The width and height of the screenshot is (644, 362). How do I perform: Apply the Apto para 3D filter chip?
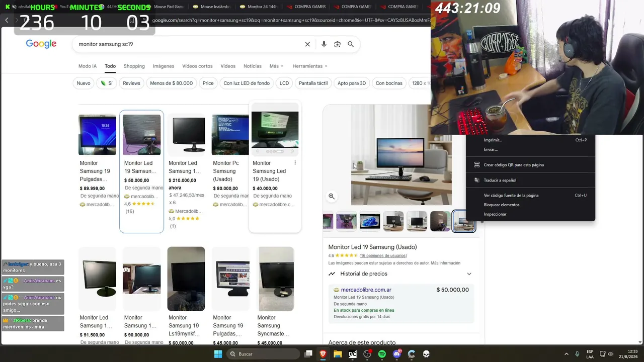pos(352,83)
